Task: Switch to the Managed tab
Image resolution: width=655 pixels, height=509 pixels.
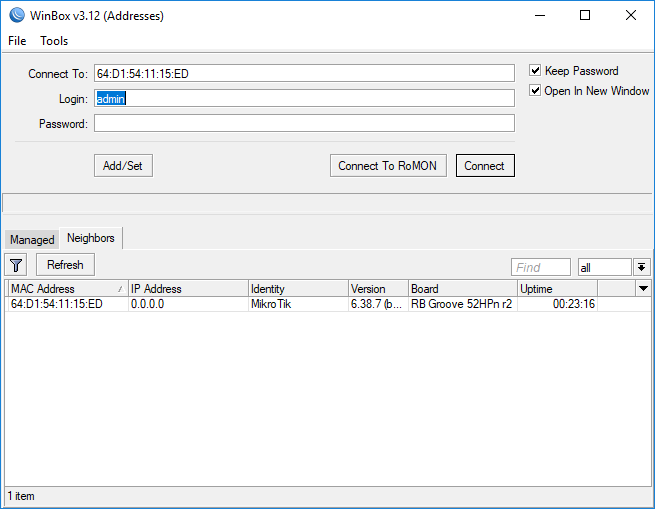Action: tap(32, 240)
